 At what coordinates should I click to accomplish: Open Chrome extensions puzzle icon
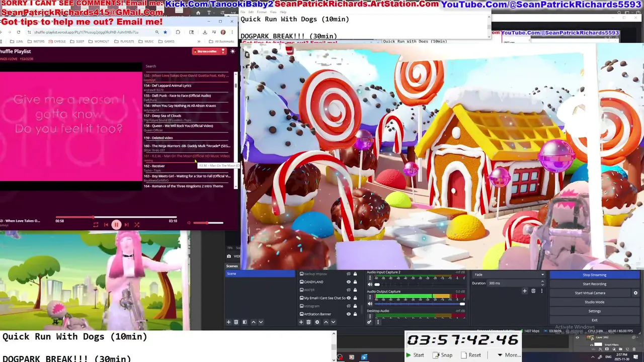click(x=178, y=32)
